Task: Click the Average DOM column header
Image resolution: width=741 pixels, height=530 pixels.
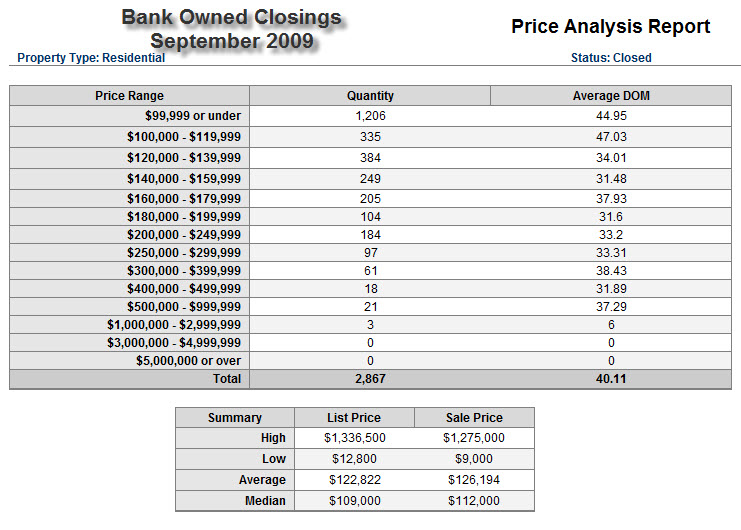Action: pyautogui.click(x=610, y=96)
